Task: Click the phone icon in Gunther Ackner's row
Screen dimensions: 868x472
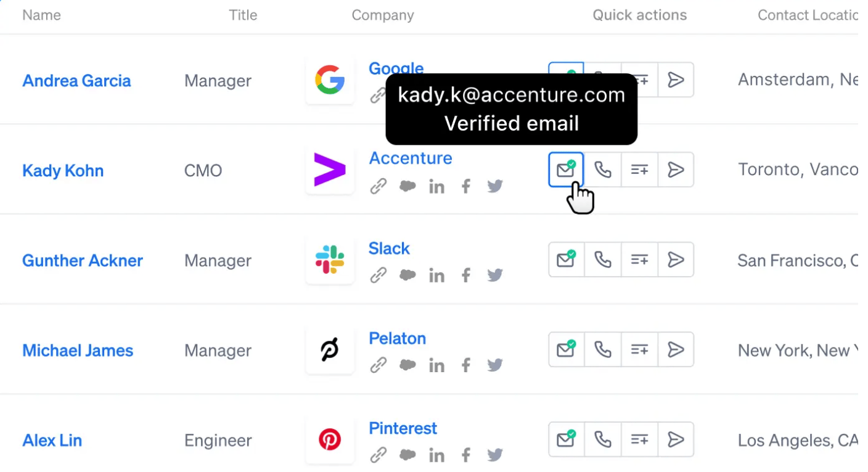Action: point(602,259)
